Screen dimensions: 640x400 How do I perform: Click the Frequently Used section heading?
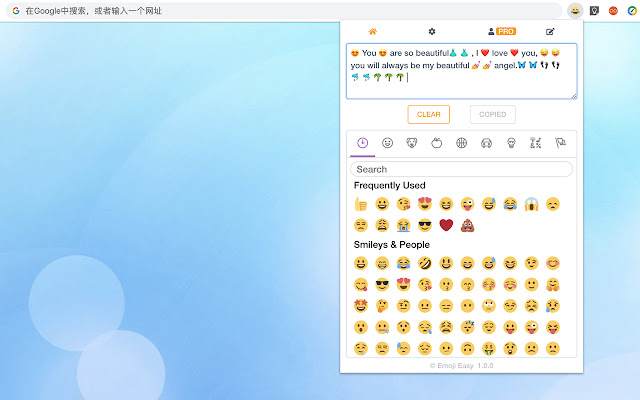[x=389, y=185]
